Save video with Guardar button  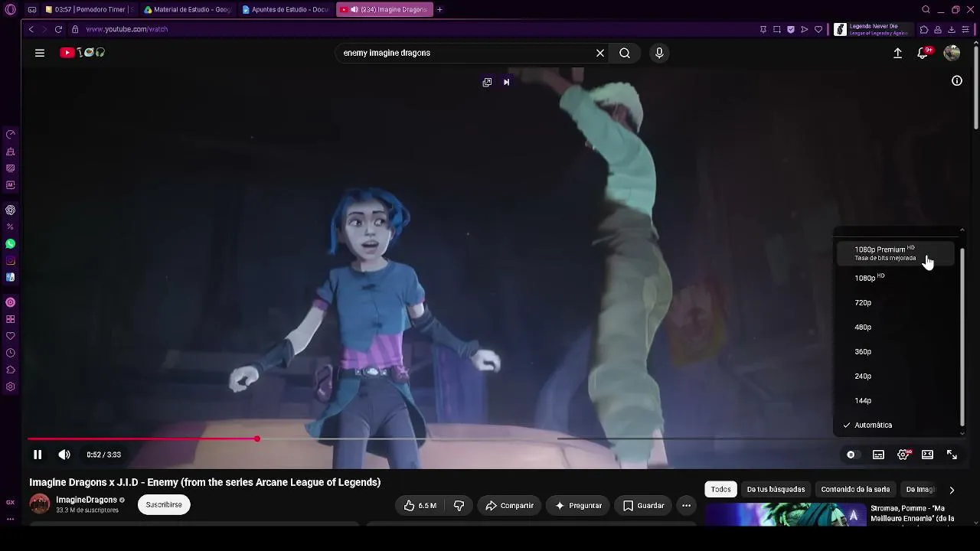[643, 505]
